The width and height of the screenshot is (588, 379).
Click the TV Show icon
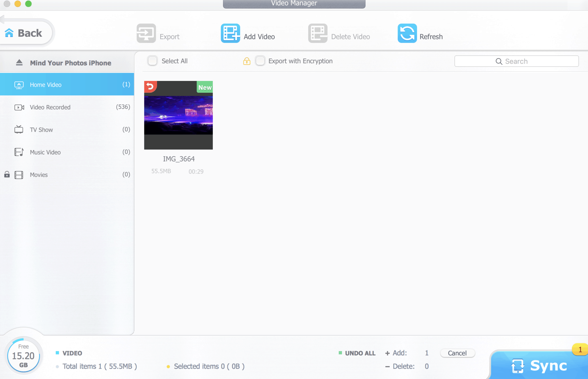pos(19,129)
